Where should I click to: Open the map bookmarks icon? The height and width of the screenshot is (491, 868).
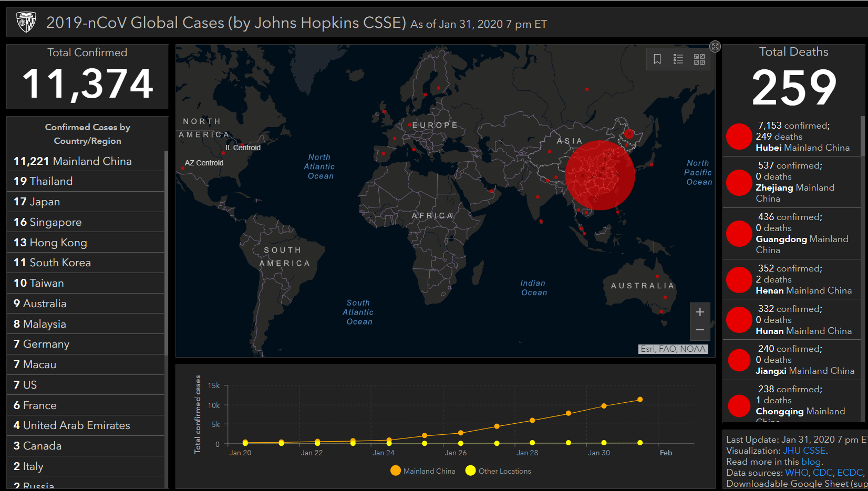click(657, 59)
